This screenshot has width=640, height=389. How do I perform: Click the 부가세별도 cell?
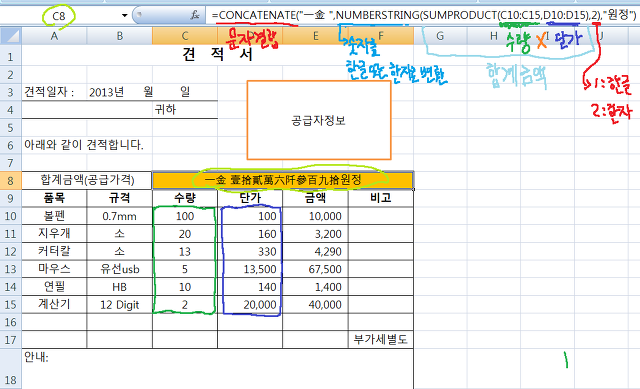(x=381, y=340)
